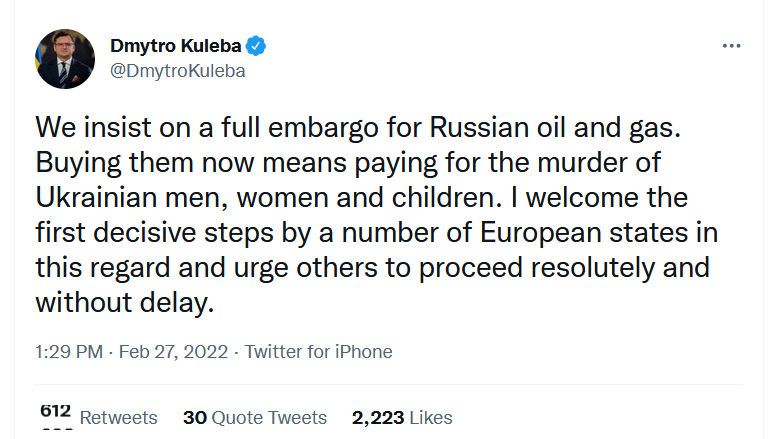Image resolution: width=771 pixels, height=439 pixels.
Task: Click the 30 quote count number
Action: click(193, 417)
